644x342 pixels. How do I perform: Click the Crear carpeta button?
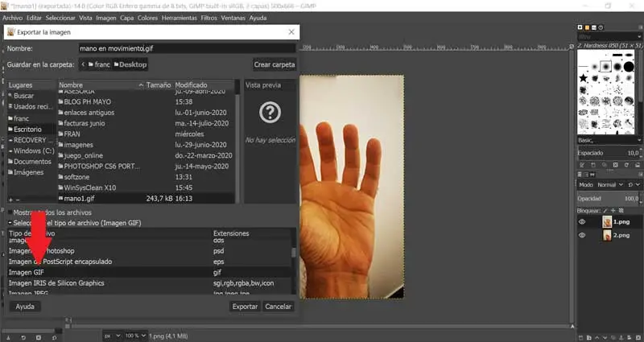275,64
